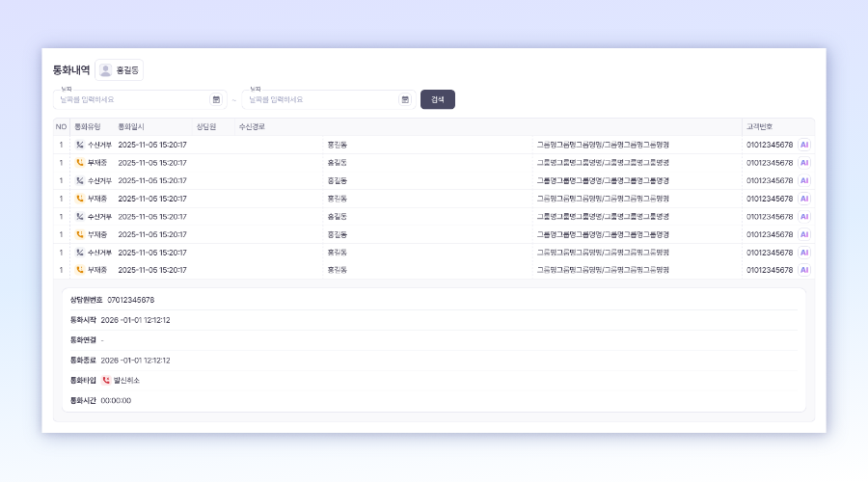Viewport: 868px width, 482px height.
Task: Click the end date input field
Action: point(320,99)
